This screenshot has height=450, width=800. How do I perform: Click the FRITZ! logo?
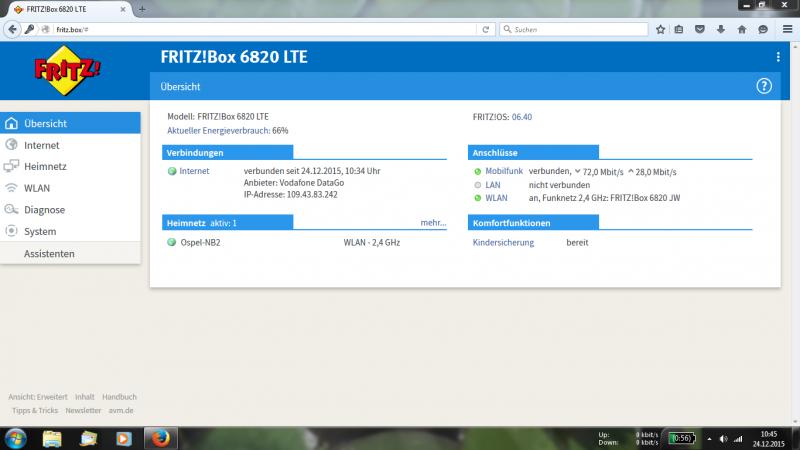pos(67,70)
